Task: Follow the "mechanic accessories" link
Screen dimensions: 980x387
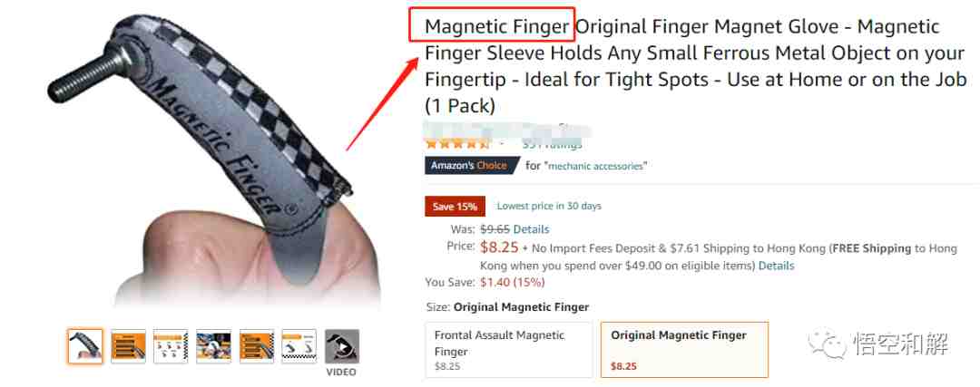Action: 595,166
